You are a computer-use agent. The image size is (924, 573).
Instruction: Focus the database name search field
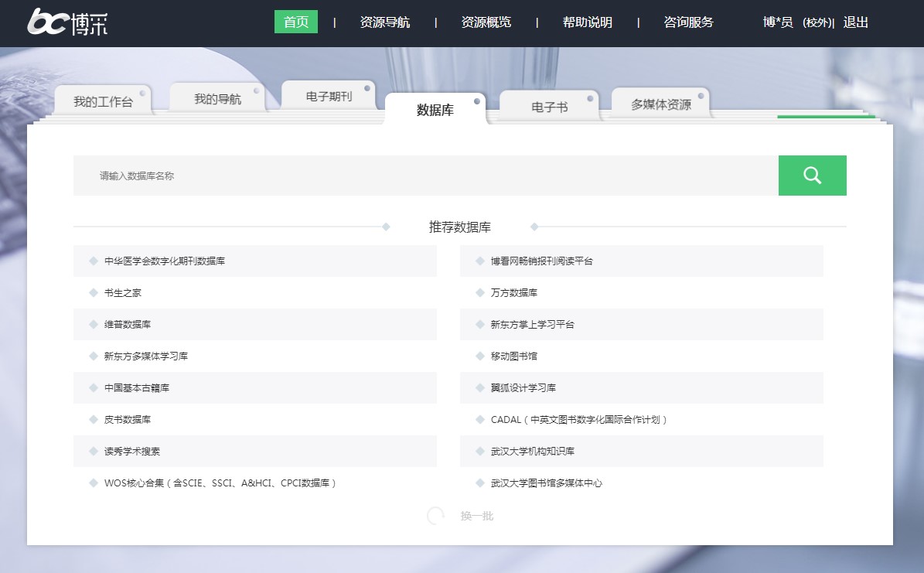[425, 176]
